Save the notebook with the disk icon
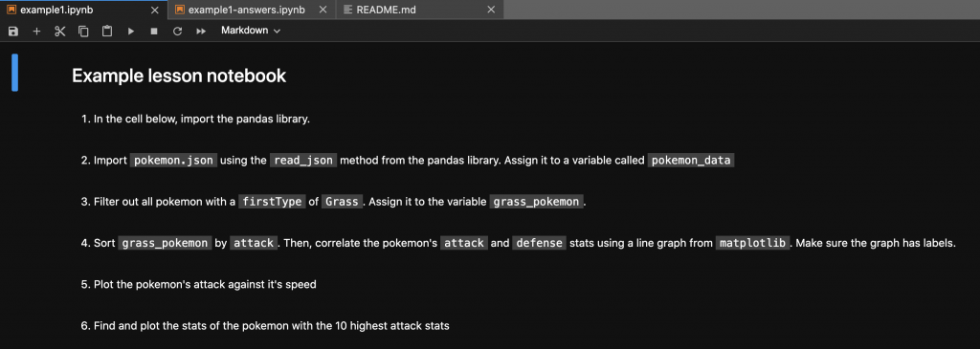The height and width of the screenshot is (349, 980). [13, 31]
